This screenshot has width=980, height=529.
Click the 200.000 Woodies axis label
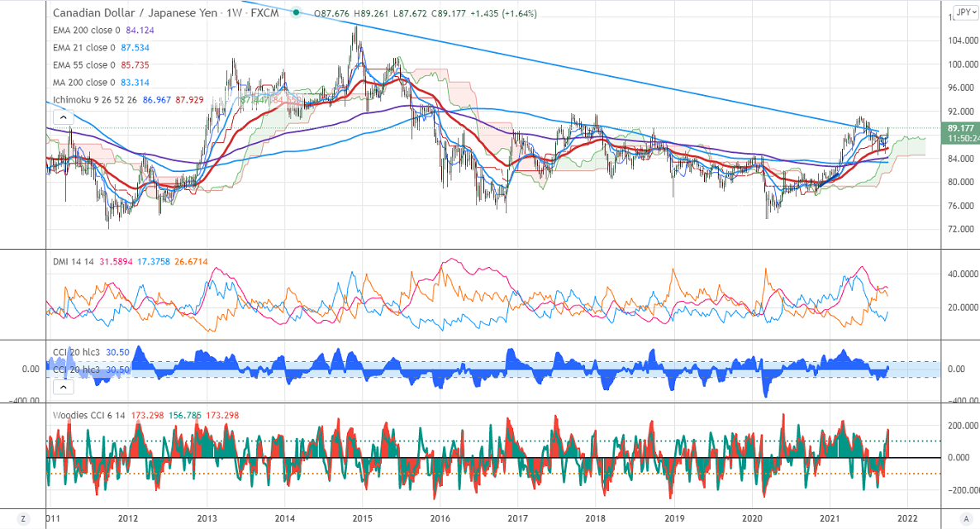point(963,425)
